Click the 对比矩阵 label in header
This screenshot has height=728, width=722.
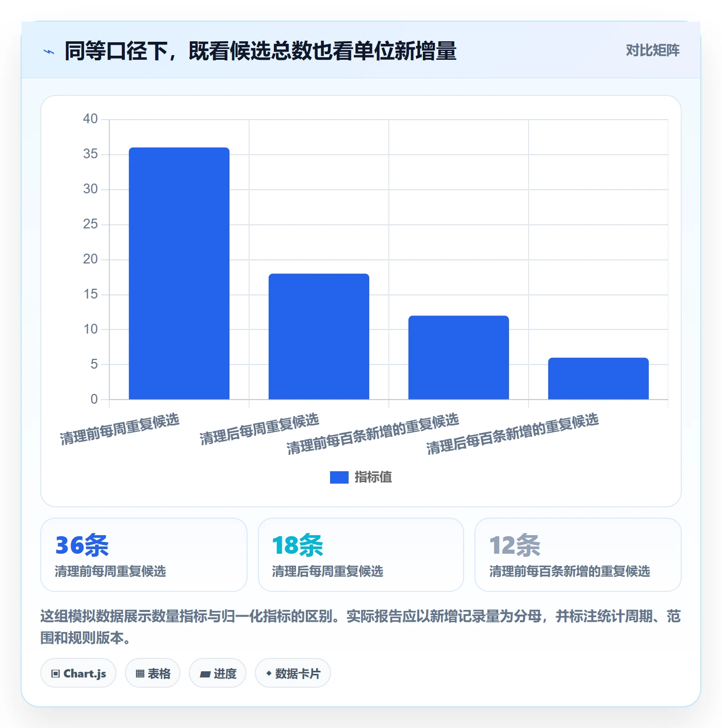coord(652,51)
